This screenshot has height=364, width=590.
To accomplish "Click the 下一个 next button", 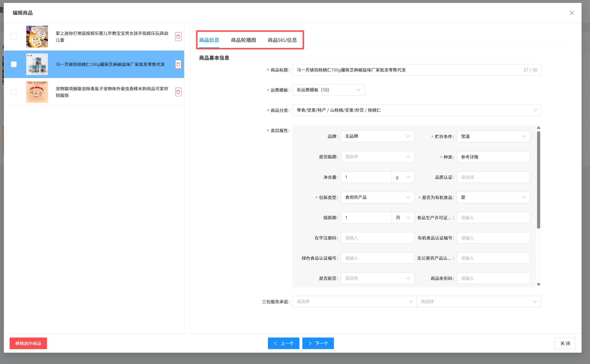I will tap(318, 343).
